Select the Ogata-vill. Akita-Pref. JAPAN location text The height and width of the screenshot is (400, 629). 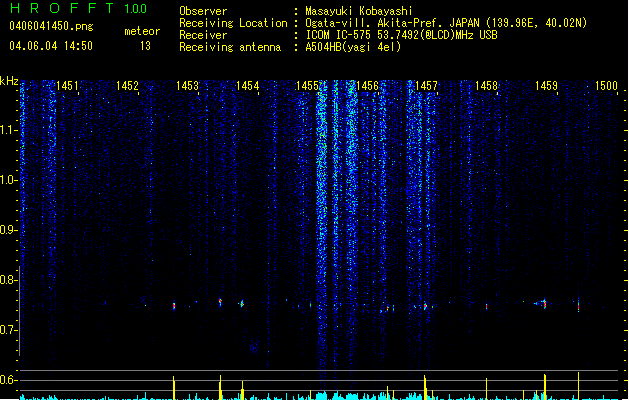coord(446,23)
